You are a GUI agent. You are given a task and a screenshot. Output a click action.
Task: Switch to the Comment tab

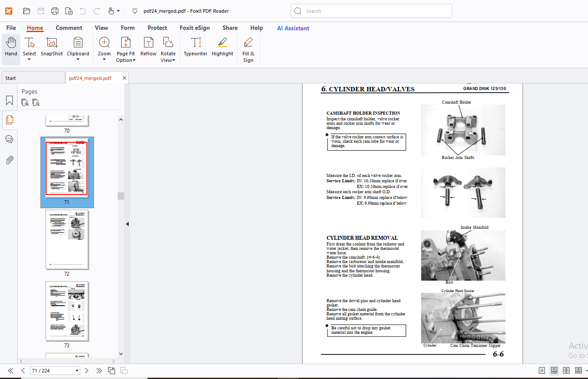pos(69,28)
